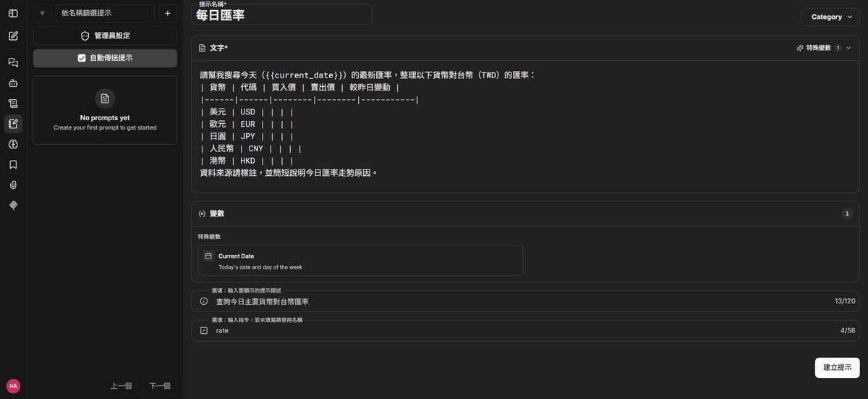Click the info icon in description field

pyautogui.click(x=203, y=301)
